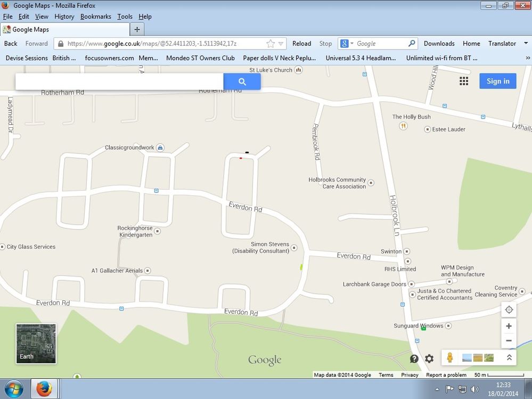Viewport: 532px width, 399px height.
Task: Click the search bar magnifier icon
Action: tap(412, 44)
